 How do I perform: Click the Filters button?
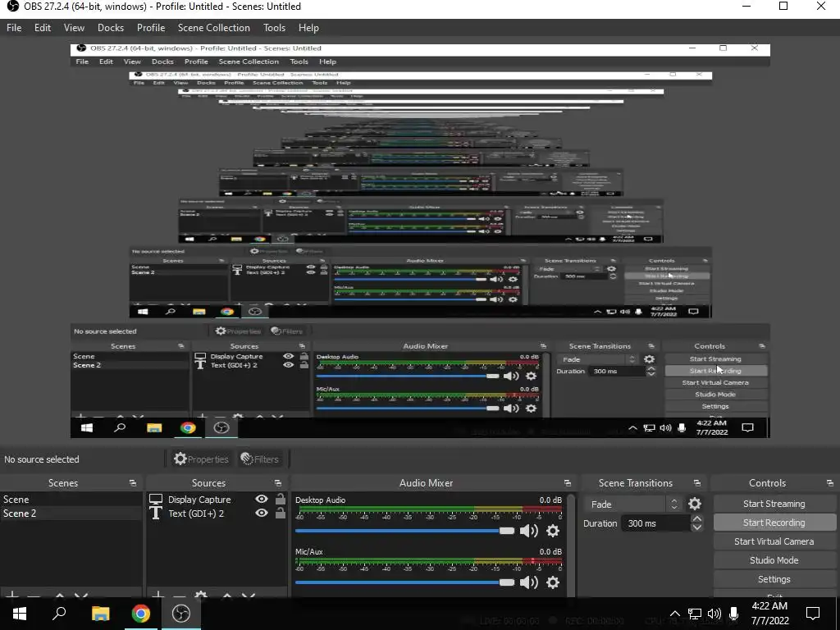[260, 459]
